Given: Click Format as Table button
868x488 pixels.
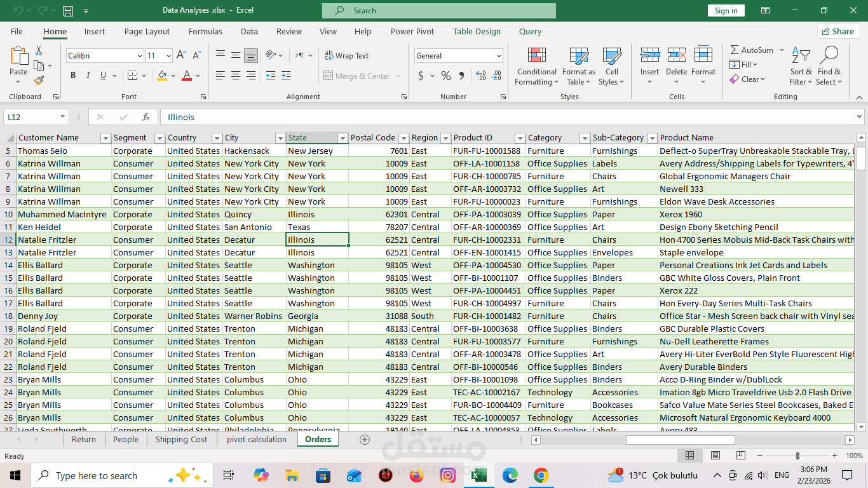Looking at the screenshot, I should 579,67.
